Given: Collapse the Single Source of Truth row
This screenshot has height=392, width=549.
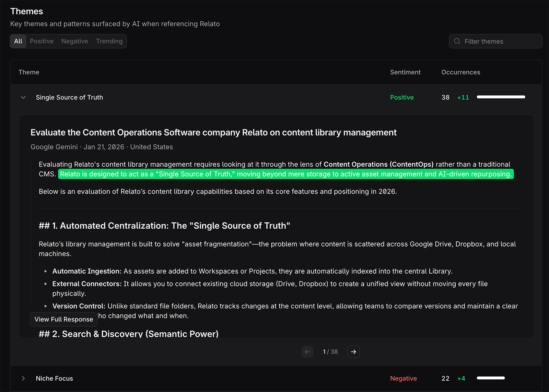Looking at the screenshot, I should (x=23, y=97).
